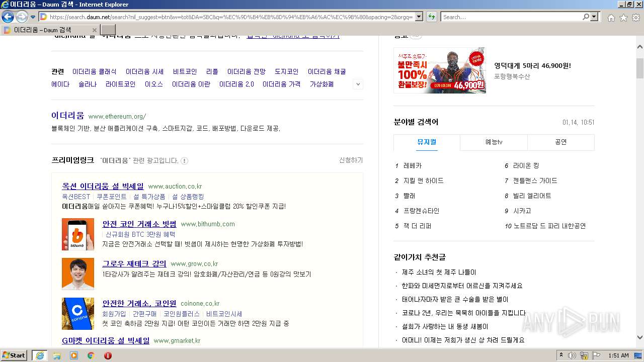Open 안전한 거래소, 코인원 link
This screenshot has height=362, width=644.
[139, 303]
